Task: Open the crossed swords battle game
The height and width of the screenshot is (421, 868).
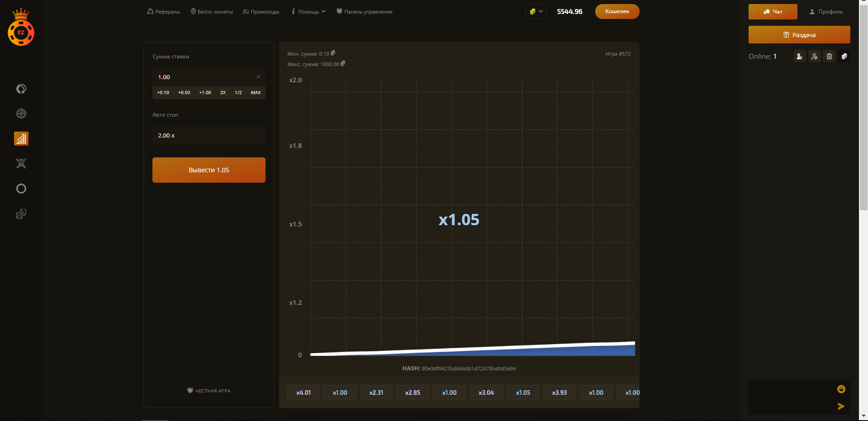Action: pyautogui.click(x=21, y=164)
